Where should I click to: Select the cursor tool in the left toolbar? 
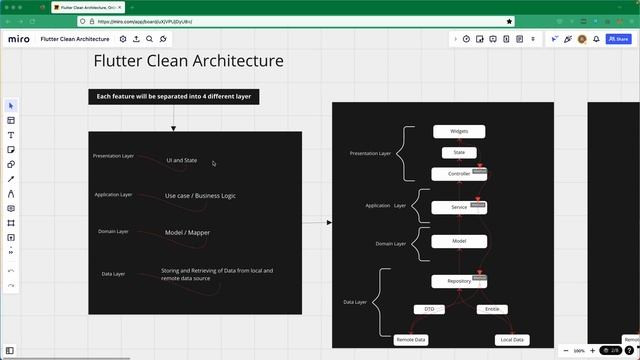(x=11, y=106)
